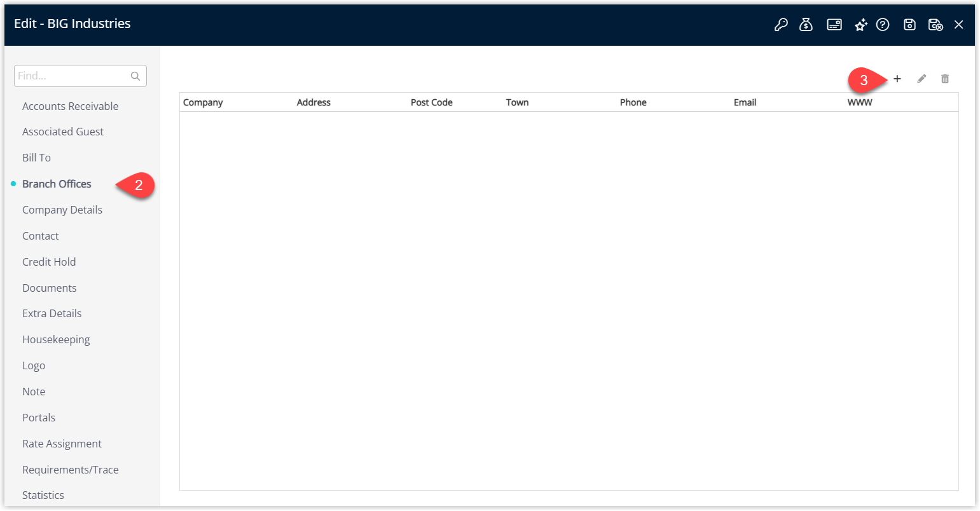Open the money bag icon
This screenshot has height=511, width=980.
pyautogui.click(x=806, y=25)
